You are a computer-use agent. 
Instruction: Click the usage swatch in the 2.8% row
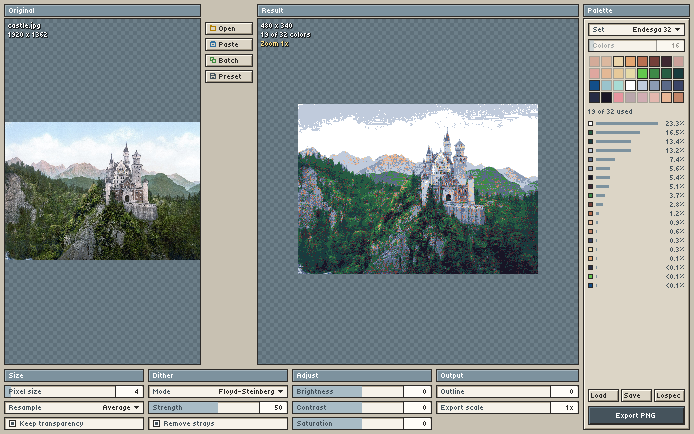590,205
